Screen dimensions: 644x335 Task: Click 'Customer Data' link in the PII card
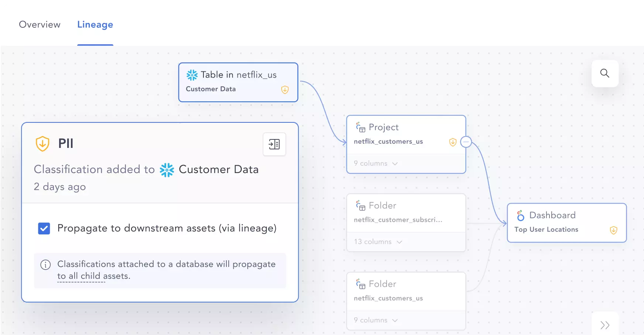click(x=219, y=169)
